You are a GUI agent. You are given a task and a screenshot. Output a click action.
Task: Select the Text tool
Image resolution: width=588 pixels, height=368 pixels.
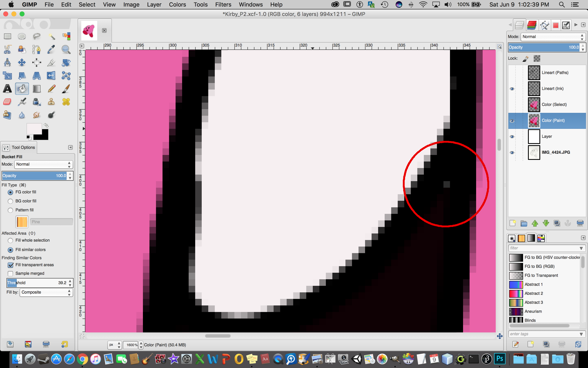(7, 89)
